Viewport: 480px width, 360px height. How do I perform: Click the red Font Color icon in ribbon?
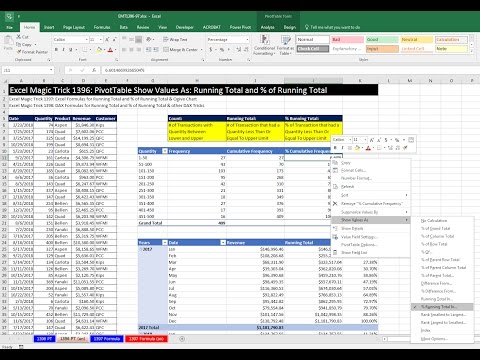coord(110,50)
